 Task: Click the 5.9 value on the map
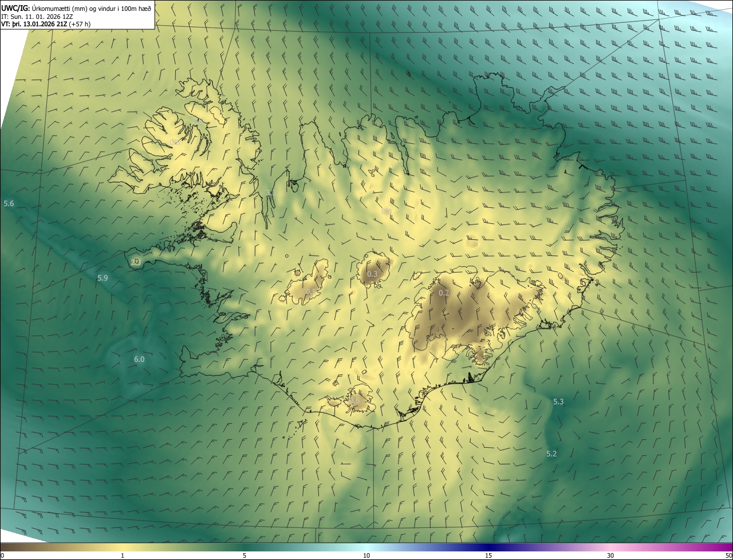103,278
